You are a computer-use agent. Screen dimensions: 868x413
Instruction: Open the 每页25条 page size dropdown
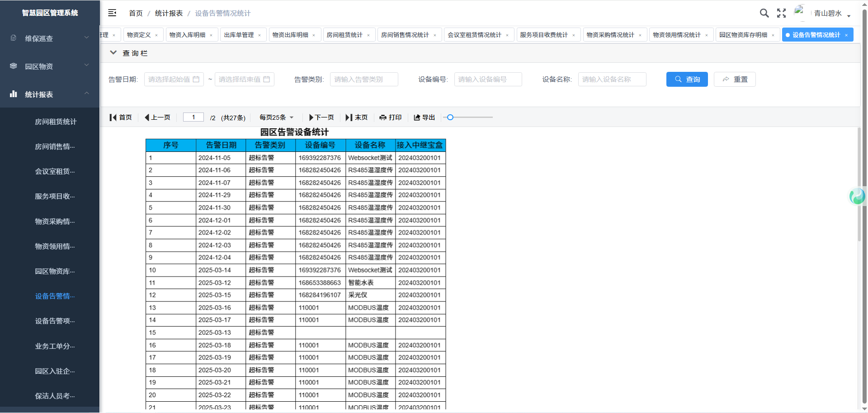click(276, 117)
